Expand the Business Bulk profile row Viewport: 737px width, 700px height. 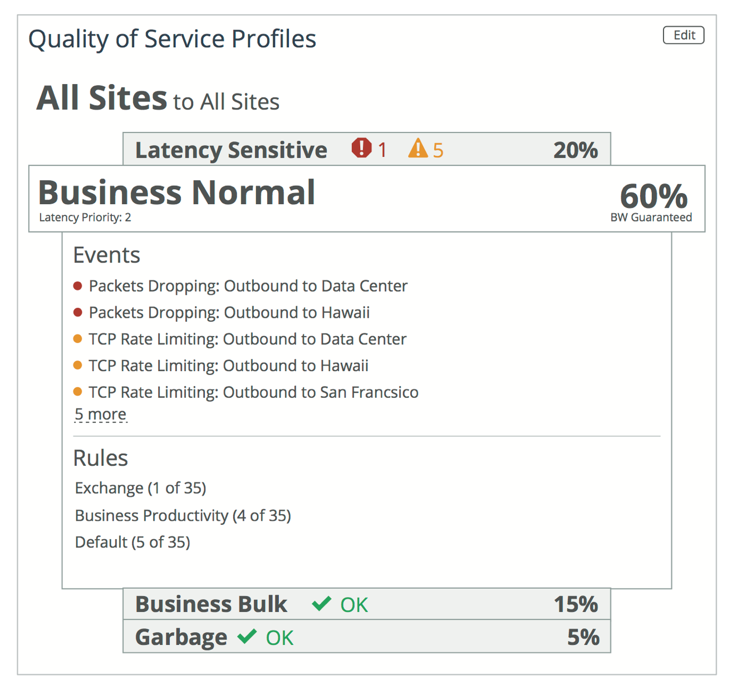click(212, 604)
